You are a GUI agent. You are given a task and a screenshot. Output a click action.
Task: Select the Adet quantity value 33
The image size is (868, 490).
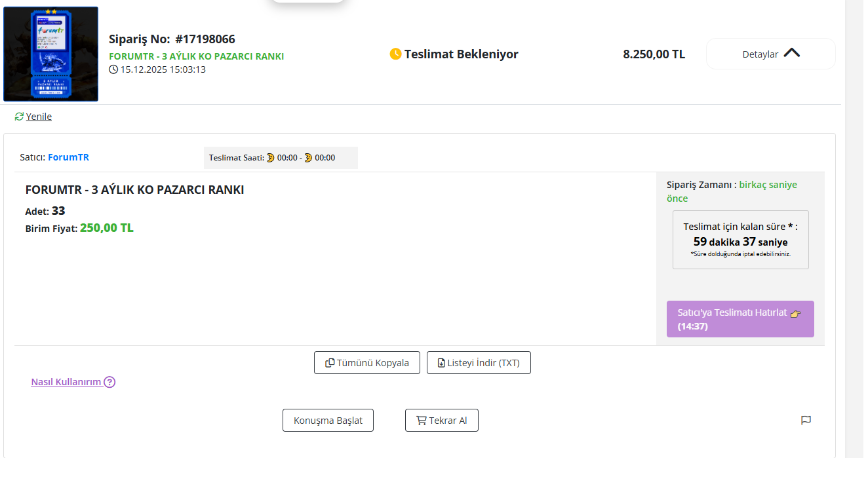pyautogui.click(x=58, y=211)
